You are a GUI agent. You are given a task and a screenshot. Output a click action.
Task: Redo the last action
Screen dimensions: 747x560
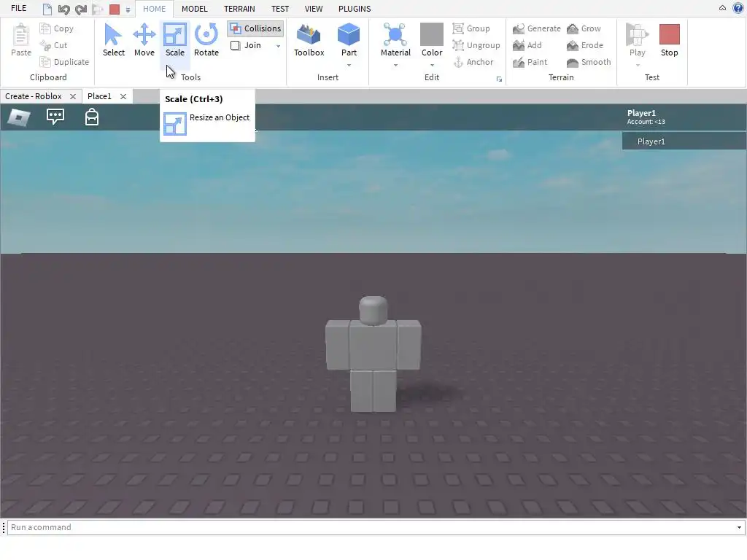point(81,9)
